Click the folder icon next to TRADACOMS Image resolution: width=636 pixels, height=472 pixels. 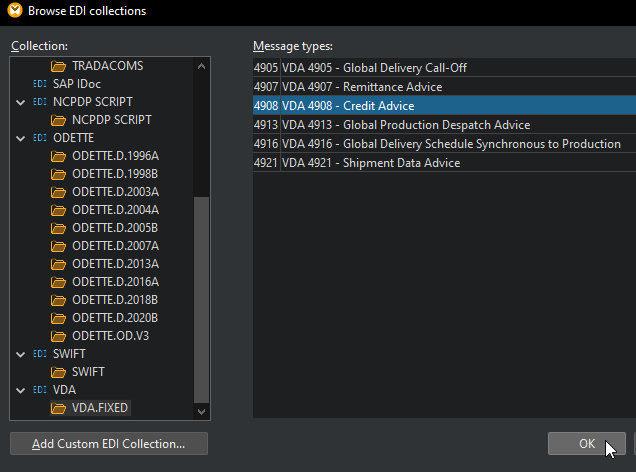point(59,66)
